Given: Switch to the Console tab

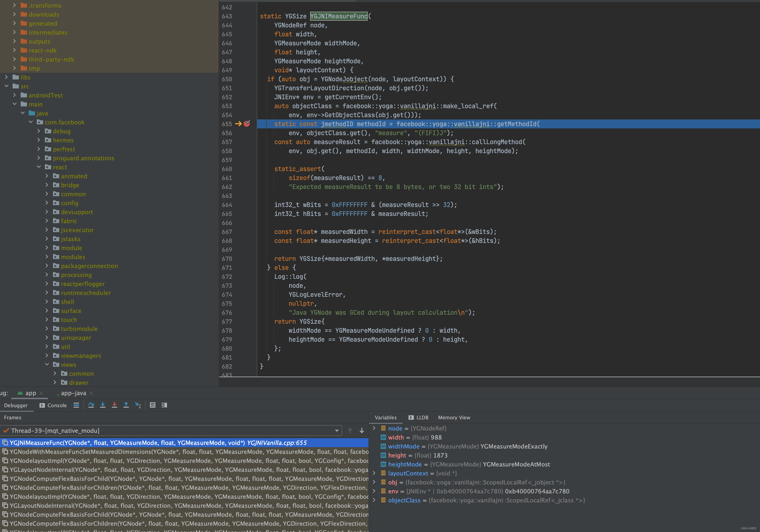Looking at the screenshot, I should [x=53, y=405].
